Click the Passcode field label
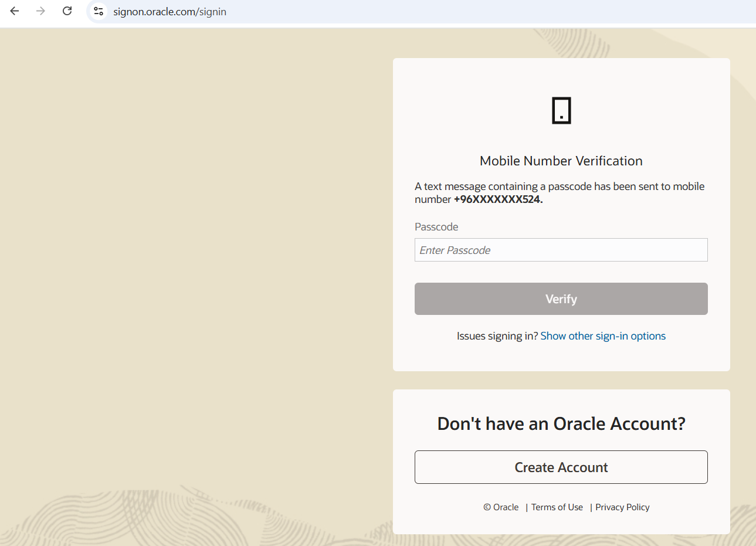 click(x=436, y=227)
